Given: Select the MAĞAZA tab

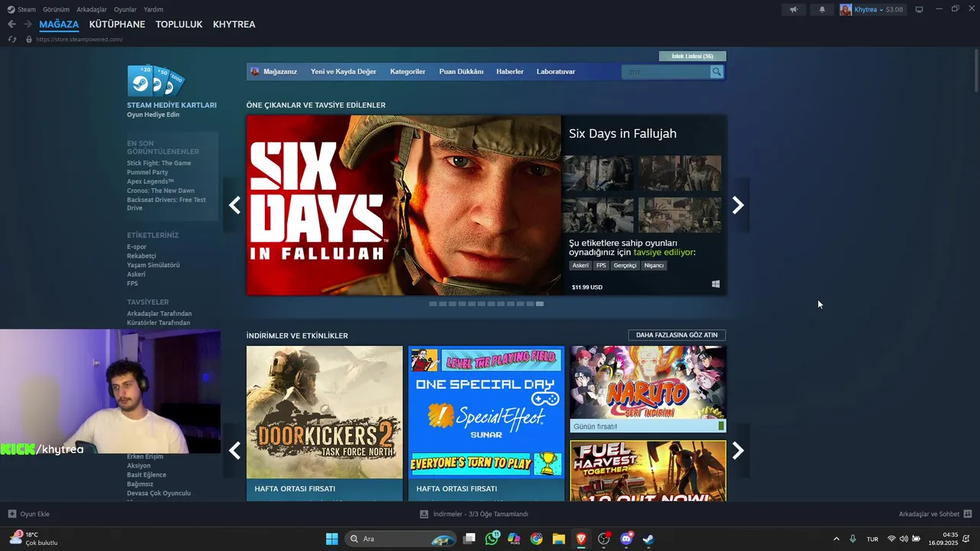Looking at the screenshot, I should click(x=59, y=24).
